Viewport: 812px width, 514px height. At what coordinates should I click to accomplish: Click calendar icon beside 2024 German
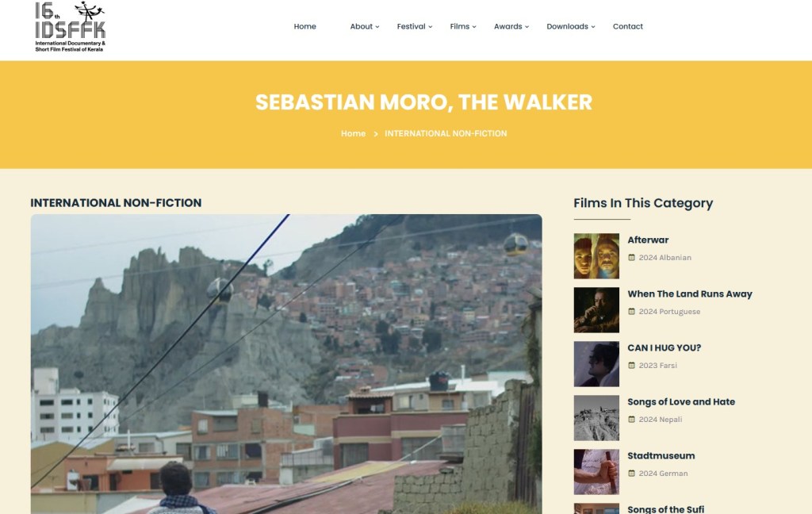click(631, 473)
